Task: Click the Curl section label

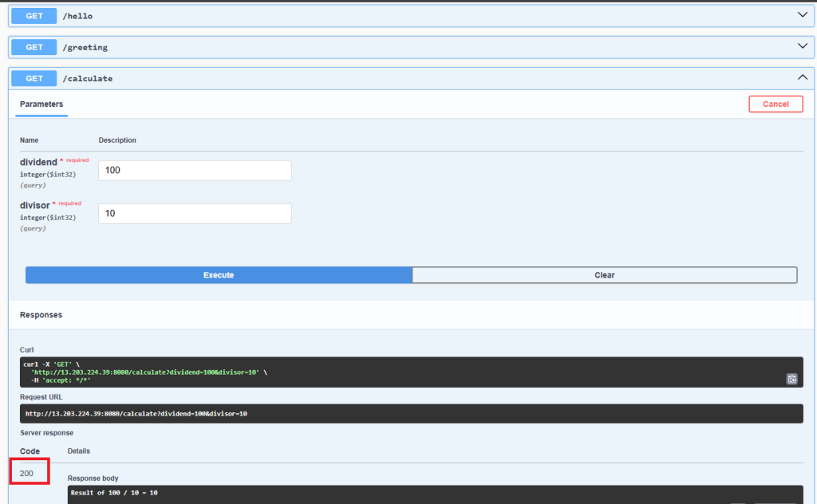Action: (x=26, y=350)
